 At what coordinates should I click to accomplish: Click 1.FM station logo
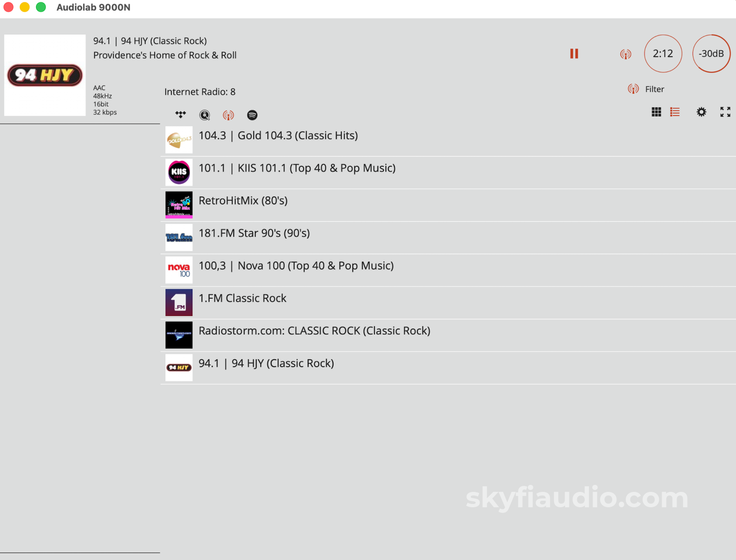tap(179, 302)
